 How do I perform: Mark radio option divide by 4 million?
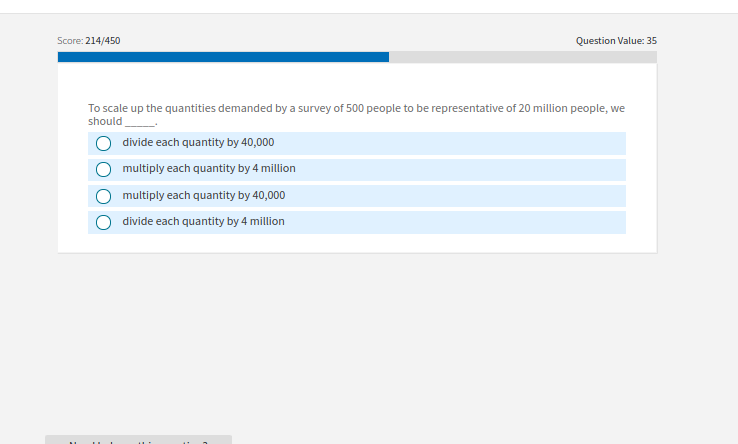click(104, 222)
